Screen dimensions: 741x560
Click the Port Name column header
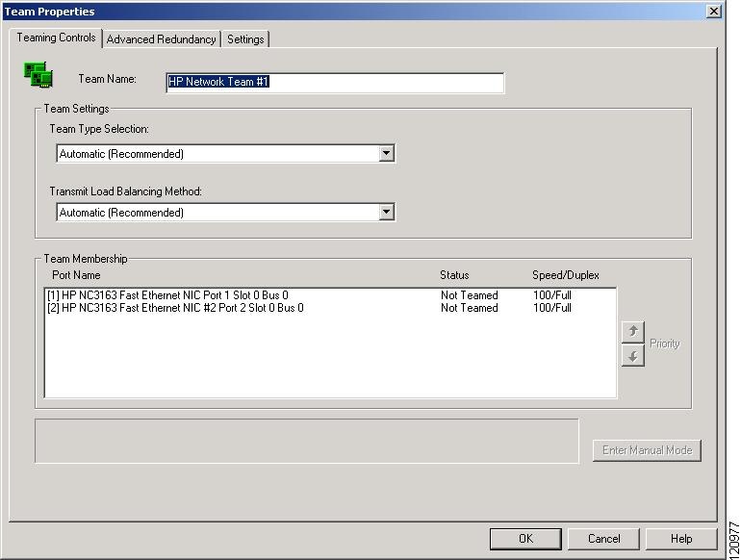tap(76, 275)
